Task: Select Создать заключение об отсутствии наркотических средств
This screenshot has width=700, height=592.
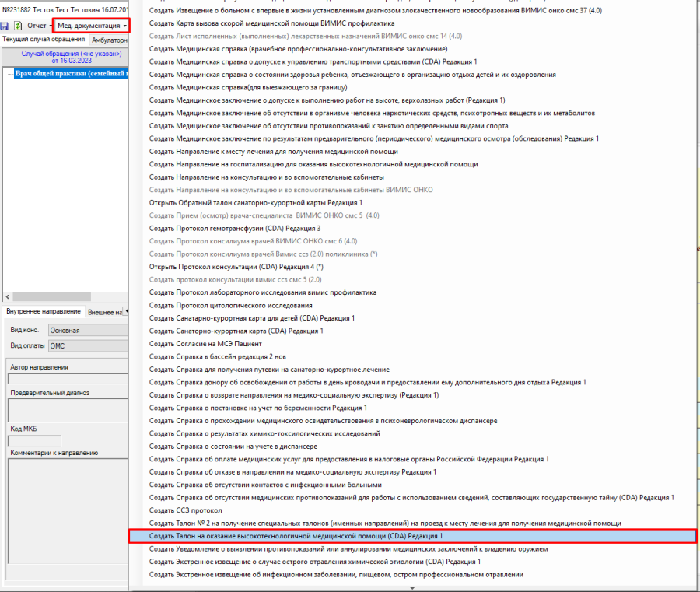Action: (x=372, y=113)
